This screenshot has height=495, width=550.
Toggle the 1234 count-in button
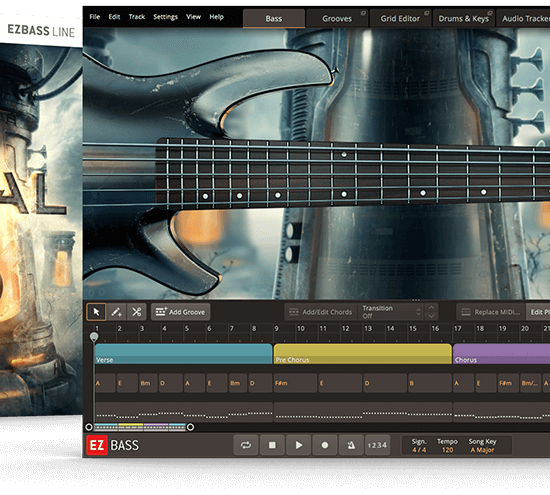377,445
